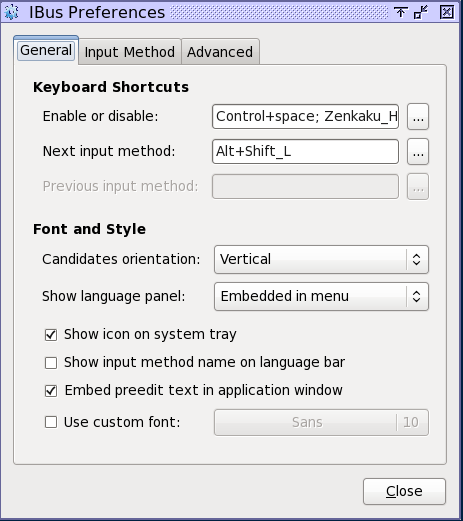Select the General tab
The height and width of the screenshot is (521, 463).
click(x=46, y=51)
